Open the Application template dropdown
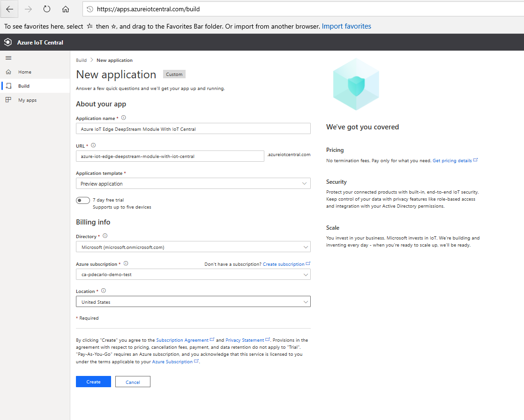This screenshot has height=420, width=524. click(193, 183)
